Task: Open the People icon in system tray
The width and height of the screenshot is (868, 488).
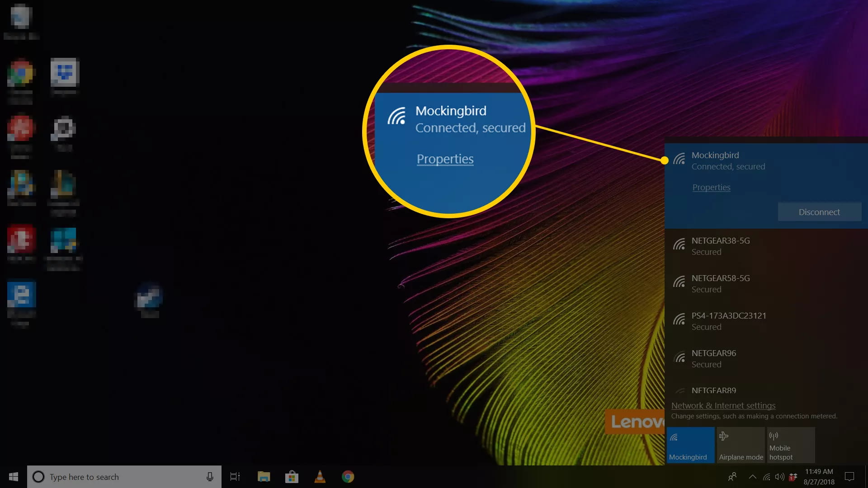Action: coord(732,477)
